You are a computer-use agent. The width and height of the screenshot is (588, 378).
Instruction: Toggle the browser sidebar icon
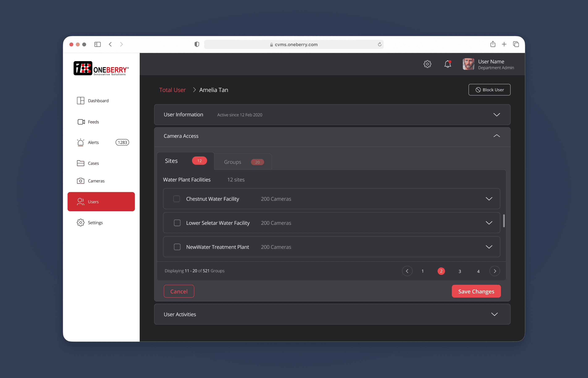[97, 45]
